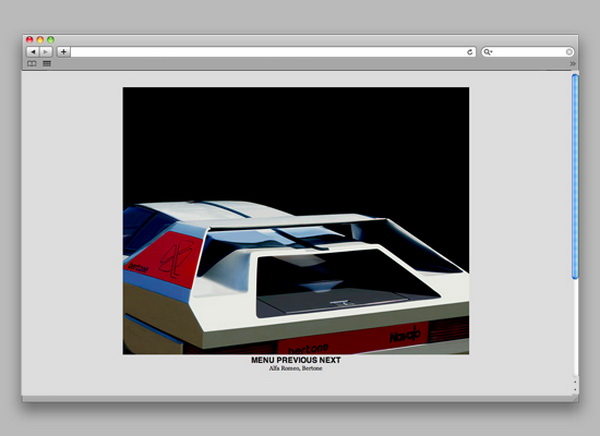Click the Bertone concept car photo
The height and width of the screenshot is (436, 600).
coord(296,220)
